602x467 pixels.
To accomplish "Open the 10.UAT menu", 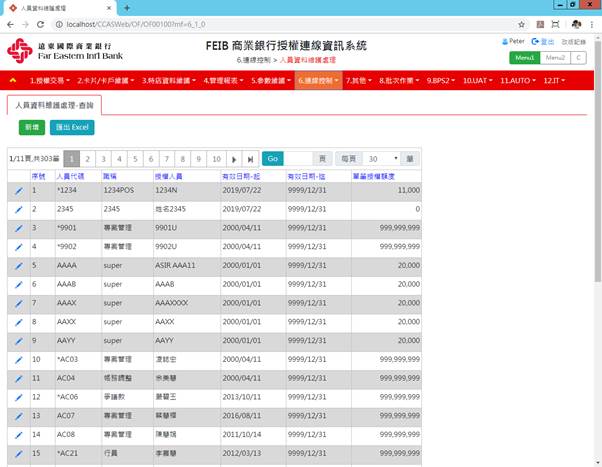I will [478, 81].
